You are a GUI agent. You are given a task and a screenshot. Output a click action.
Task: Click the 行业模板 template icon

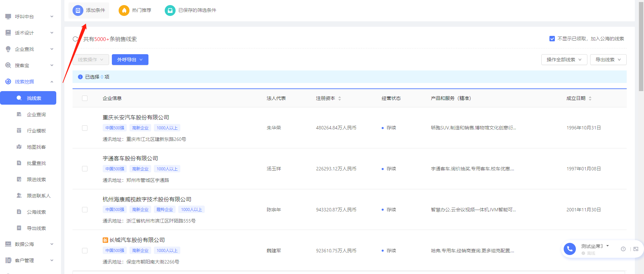point(19,130)
